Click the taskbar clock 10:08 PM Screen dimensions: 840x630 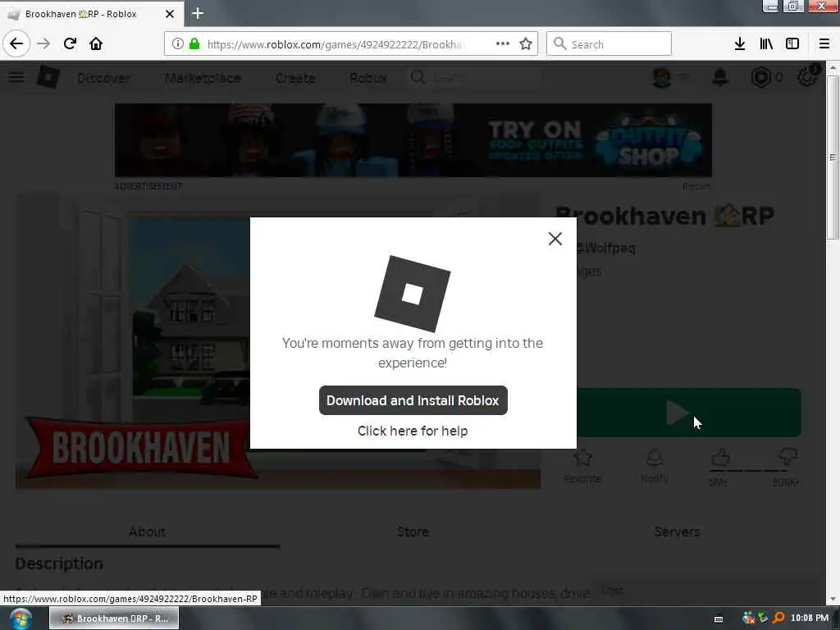(x=810, y=619)
